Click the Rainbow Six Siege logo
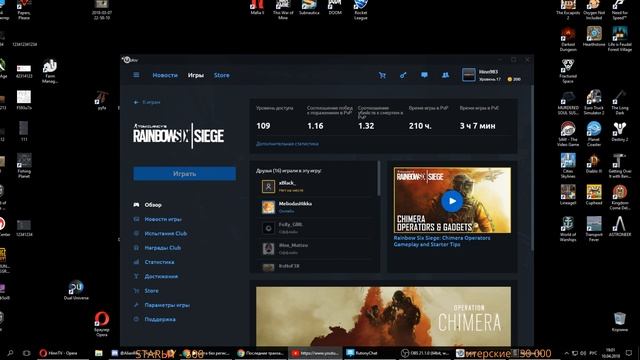This screenshot has height=360, width=640. pyautogui.click(x=178, y=136)
